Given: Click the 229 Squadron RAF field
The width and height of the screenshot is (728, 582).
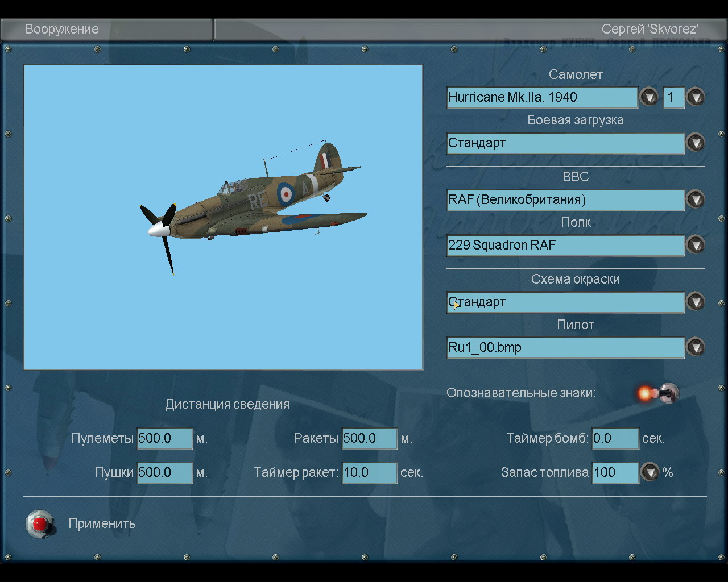Looking at the screenshot, I should pyautogui.click(x=565, y=246).
